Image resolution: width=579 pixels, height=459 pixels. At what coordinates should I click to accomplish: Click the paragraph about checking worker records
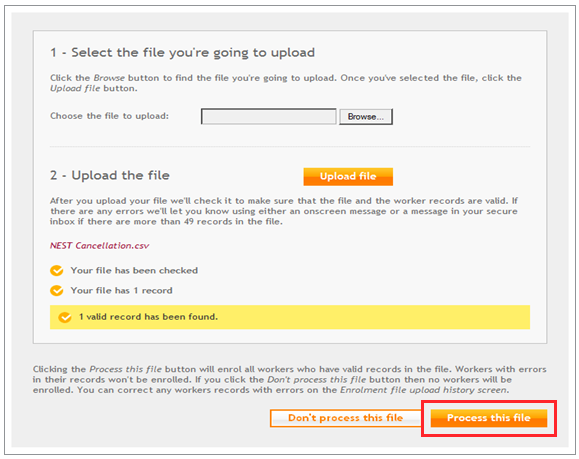click(x=284, y=211)
